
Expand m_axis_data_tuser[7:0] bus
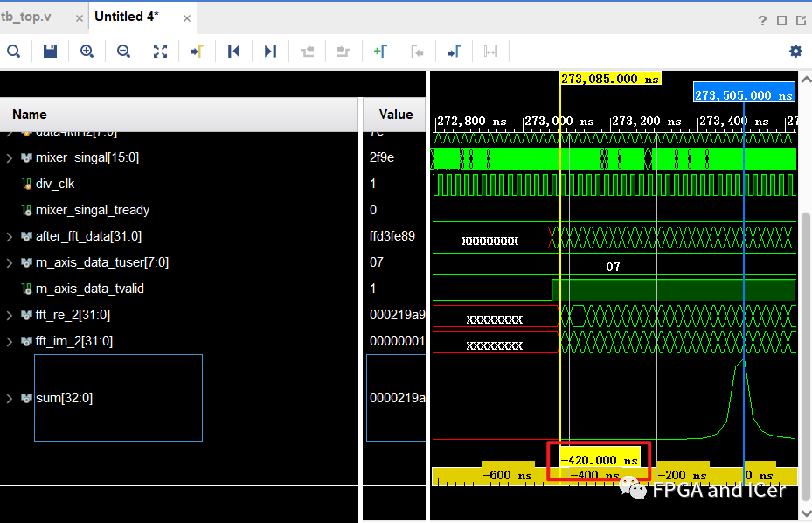[10, 262]
